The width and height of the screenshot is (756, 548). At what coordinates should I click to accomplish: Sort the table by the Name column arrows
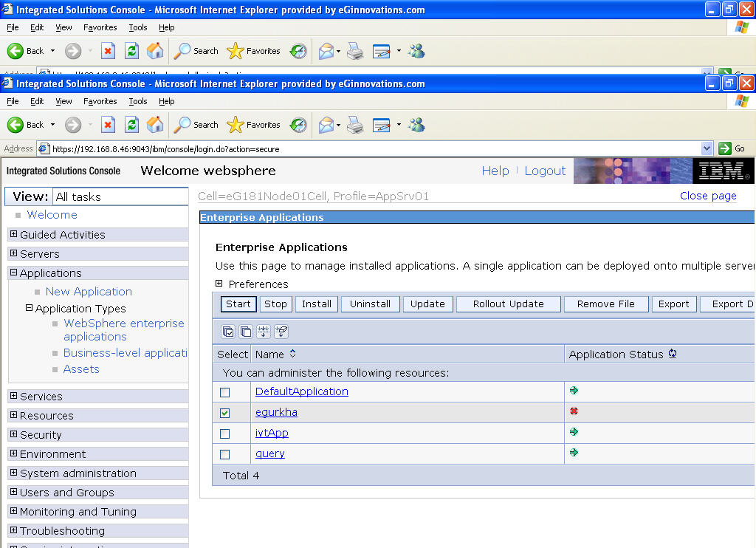click(292, 354)
